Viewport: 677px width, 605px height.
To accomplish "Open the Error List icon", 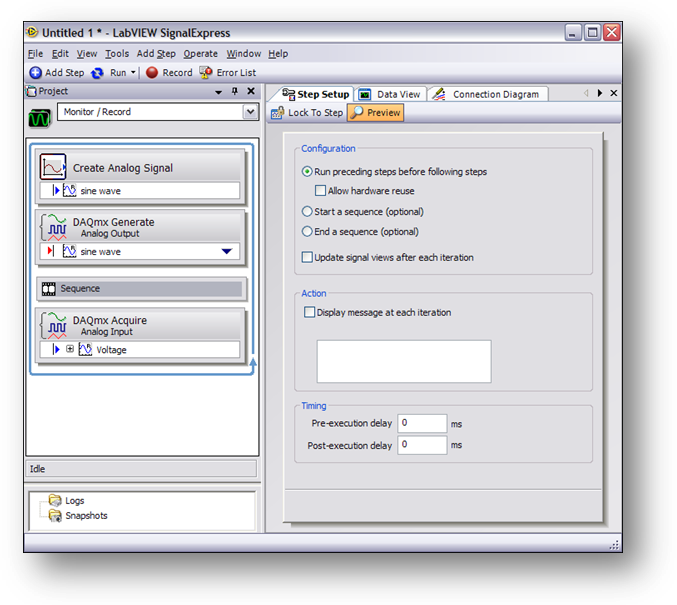I will 206,73.
